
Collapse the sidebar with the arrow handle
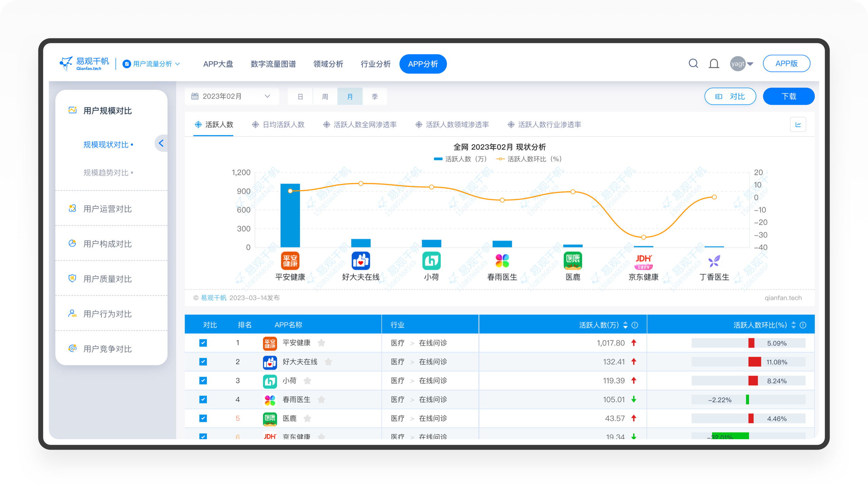pos(161,143)
